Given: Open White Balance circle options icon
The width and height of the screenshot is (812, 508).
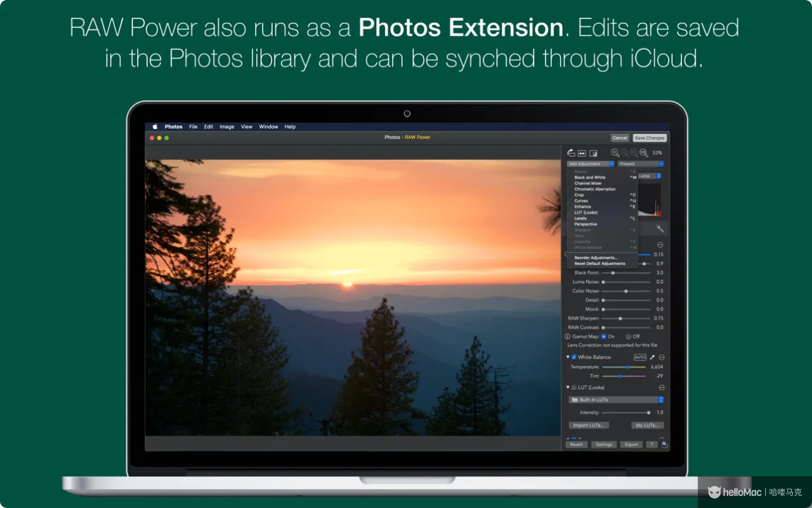Looking at the screenshot, I should (661, 358).
